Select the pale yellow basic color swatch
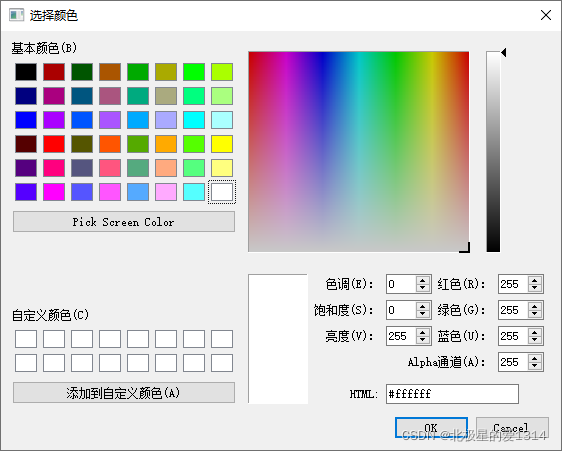Screen dimensions: 562x451 coord(222,168)
